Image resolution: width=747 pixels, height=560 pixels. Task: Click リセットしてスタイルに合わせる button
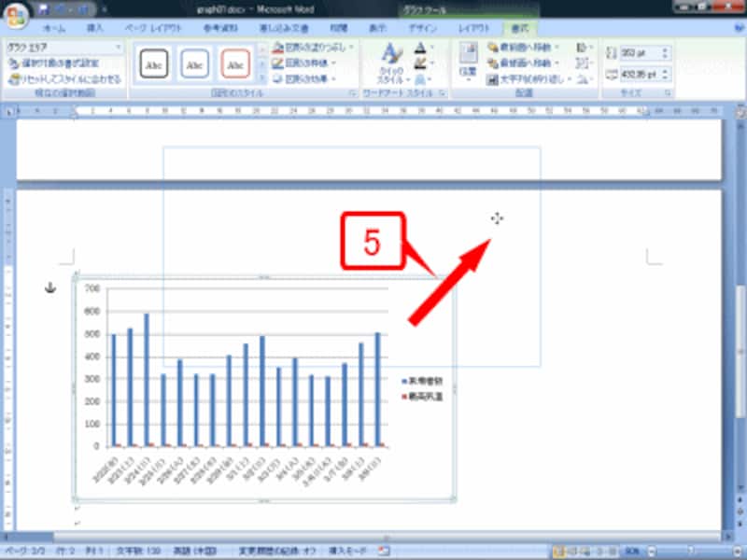(64, 79)
